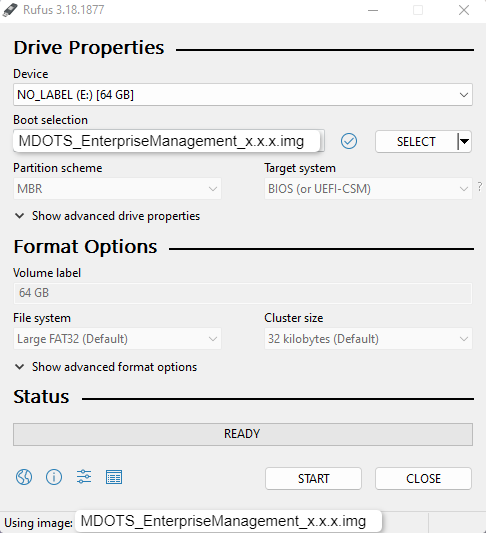
Task: Click the CLOSE button
Action: coord(423,479)
